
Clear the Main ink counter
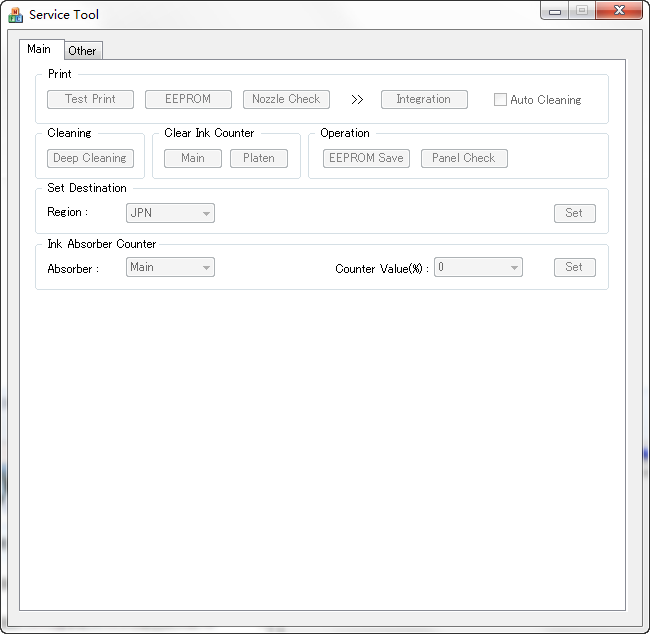193,158
